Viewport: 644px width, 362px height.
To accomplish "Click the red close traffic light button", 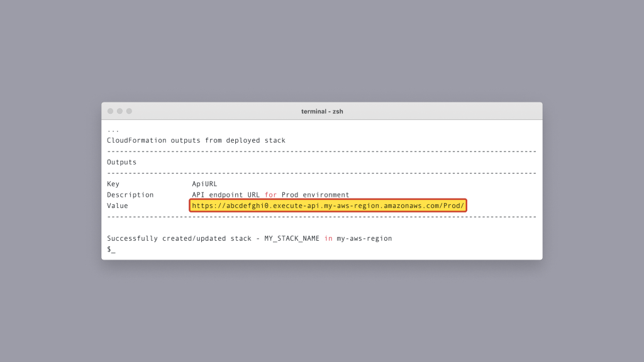I will coord(111,110).
